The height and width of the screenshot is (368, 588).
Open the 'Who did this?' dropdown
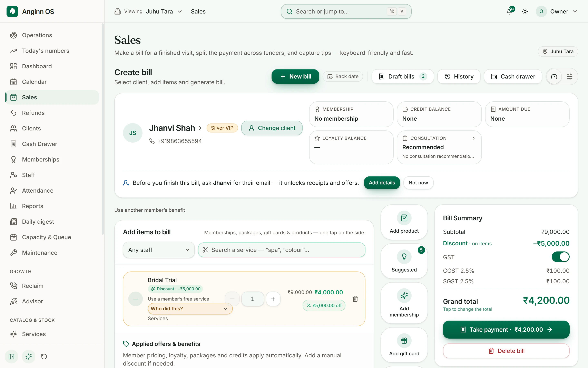pyautogui.click(x=190, y=309)
